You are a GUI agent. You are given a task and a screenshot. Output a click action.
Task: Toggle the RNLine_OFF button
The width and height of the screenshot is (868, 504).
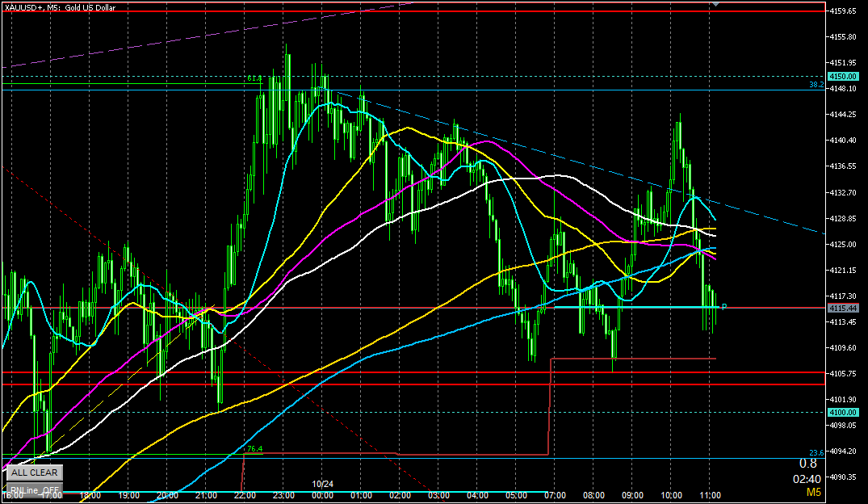point(34,489)
